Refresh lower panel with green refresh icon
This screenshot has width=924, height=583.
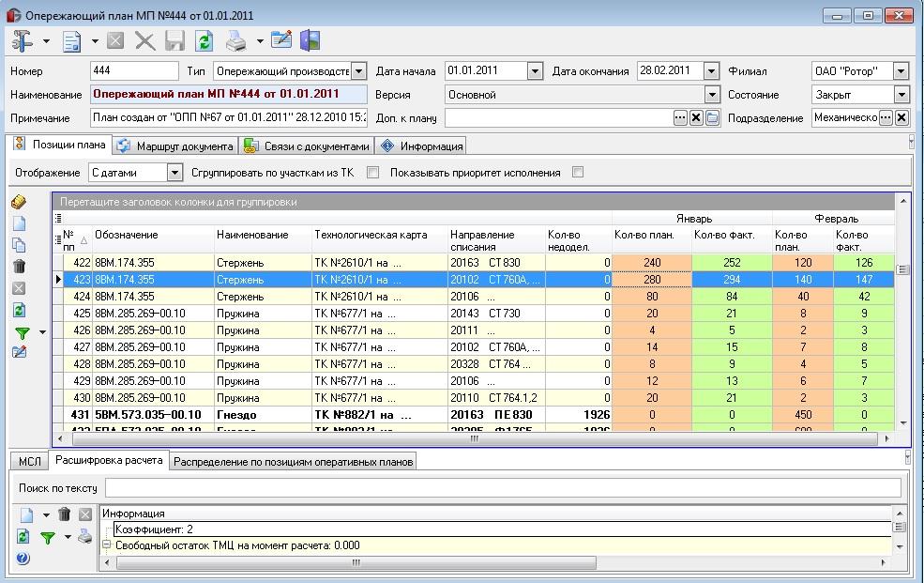(x=23, y=536)
